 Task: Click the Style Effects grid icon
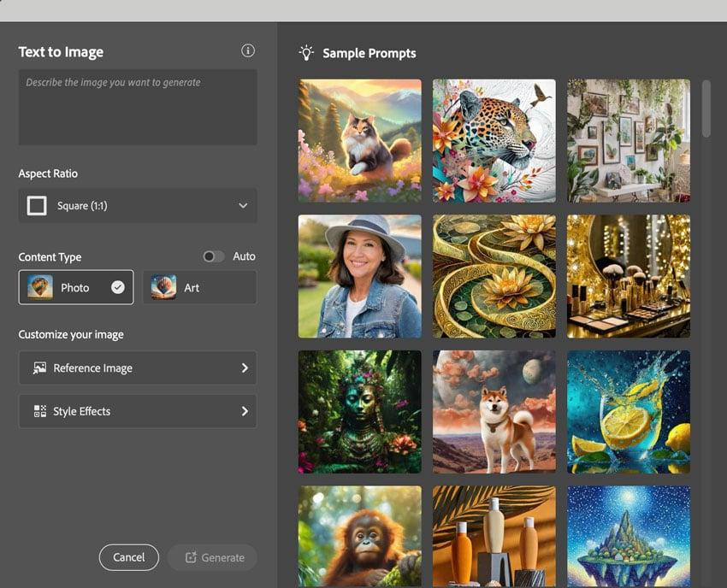click(40, 411)
